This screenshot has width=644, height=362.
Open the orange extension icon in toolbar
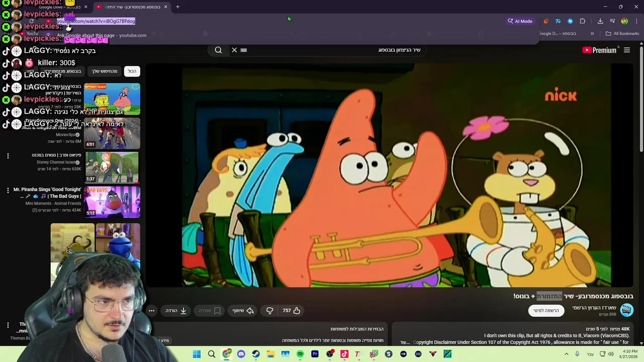point(546,21)
